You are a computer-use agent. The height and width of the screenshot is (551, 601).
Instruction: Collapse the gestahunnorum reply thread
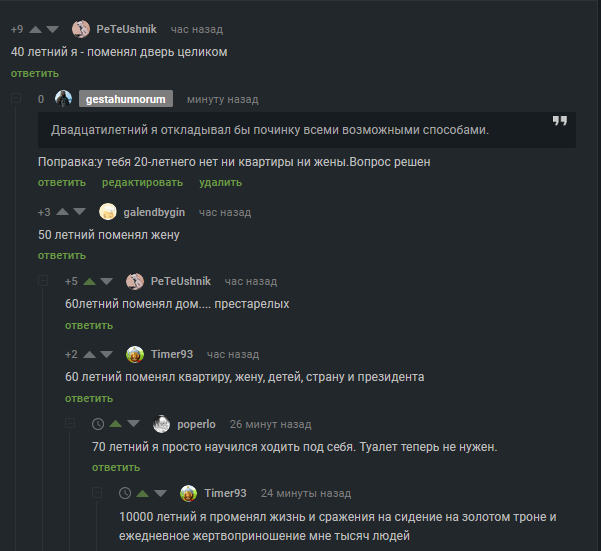16,98
